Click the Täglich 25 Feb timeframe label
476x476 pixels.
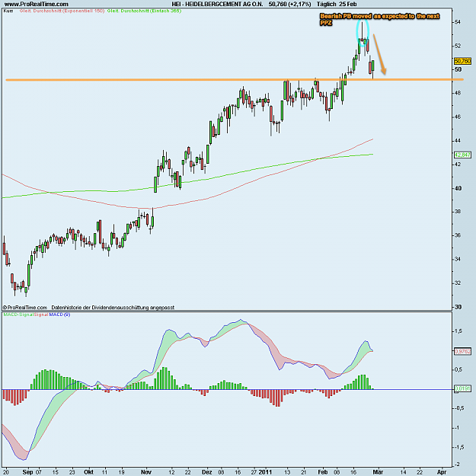tap(337, 4)
